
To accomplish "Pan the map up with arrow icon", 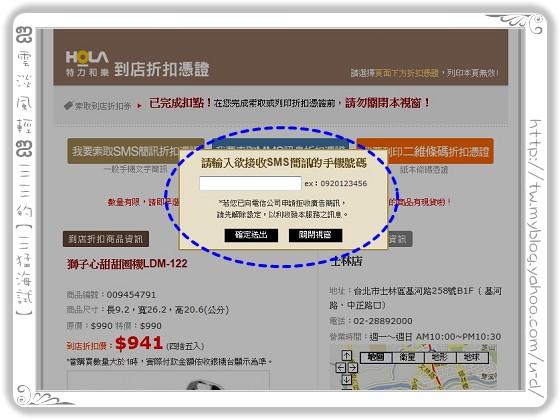I will tap(346, 355).
